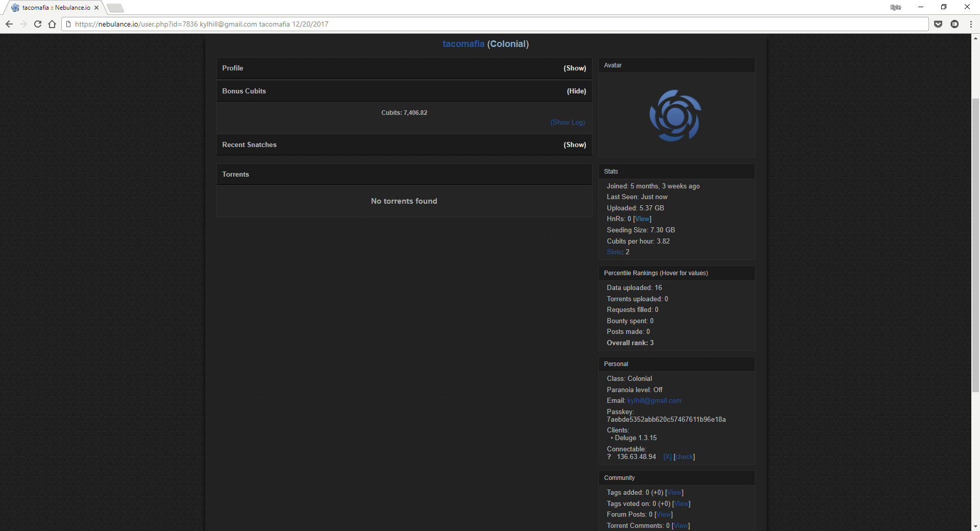Viewport: 980px width, 531px height.
Task: Click the 'Uploaded: 5.37 GB' stat
Action: (635, 208)
